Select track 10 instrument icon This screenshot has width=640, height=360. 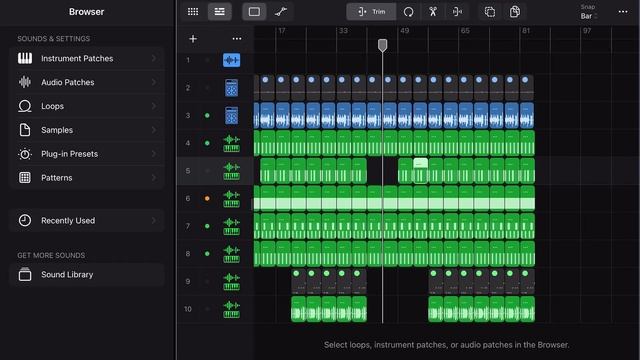231,309
